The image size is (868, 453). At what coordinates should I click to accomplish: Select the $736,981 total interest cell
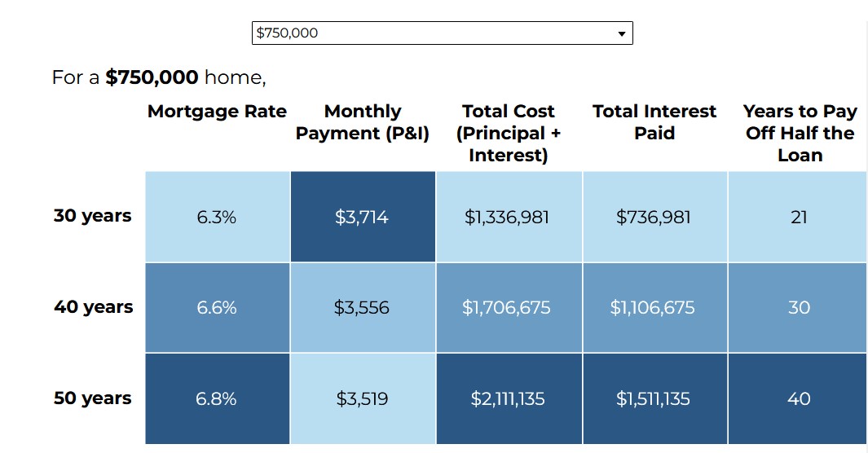[x=654, y=217]
